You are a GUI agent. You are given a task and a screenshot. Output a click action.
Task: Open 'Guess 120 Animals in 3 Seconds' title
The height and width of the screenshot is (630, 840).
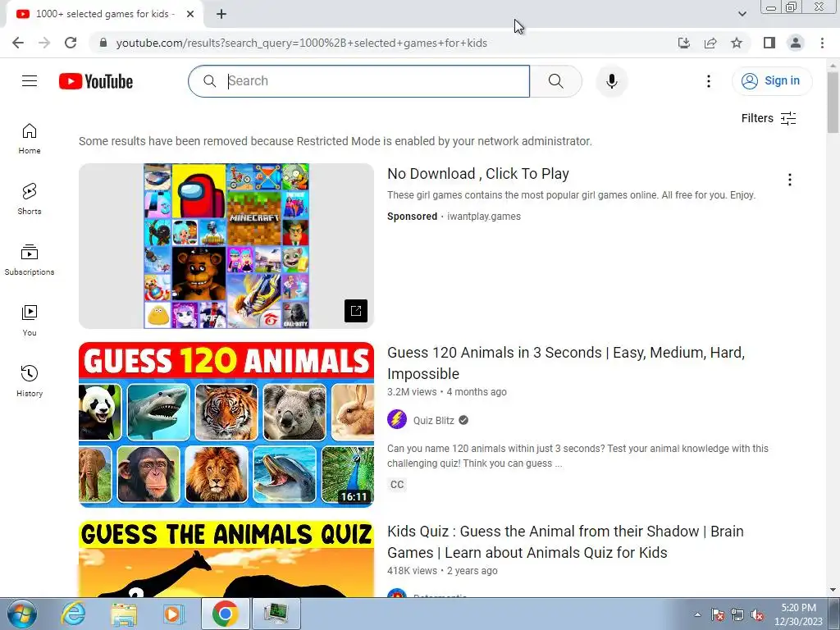(566, 363)
